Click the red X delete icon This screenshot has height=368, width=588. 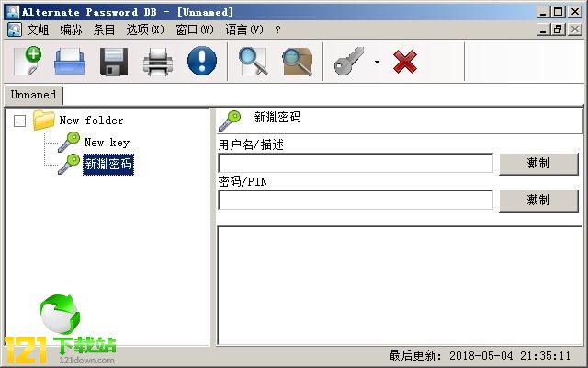pyautogui.click(x=405, y=62)
